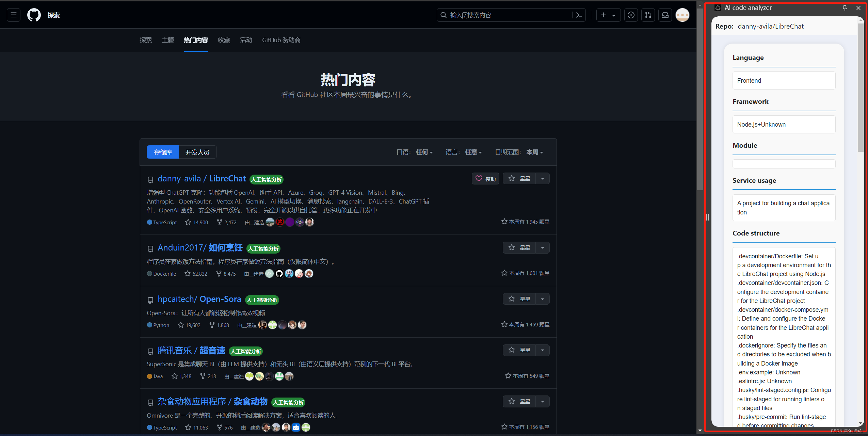This screenshot has height=436, width=868.
Task: Star the 杂食动物 Omnivore repository
Action: (519, 401)
